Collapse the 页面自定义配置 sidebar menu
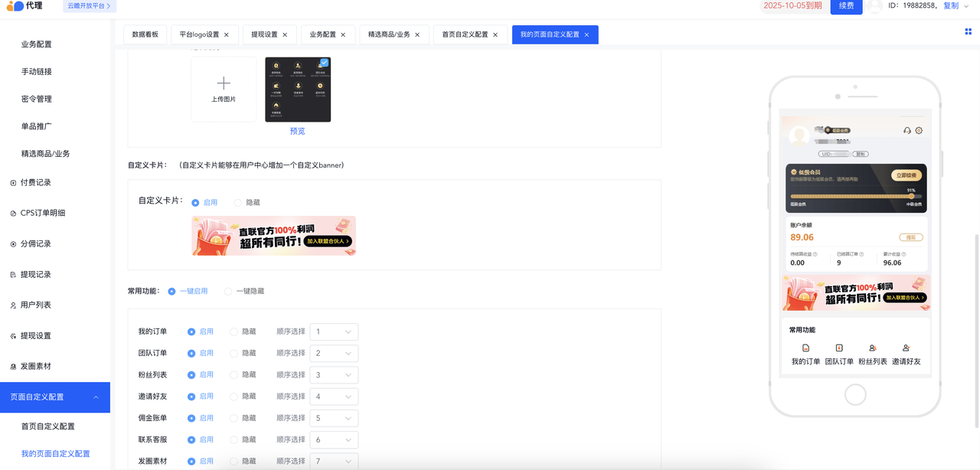 point(96,397)
